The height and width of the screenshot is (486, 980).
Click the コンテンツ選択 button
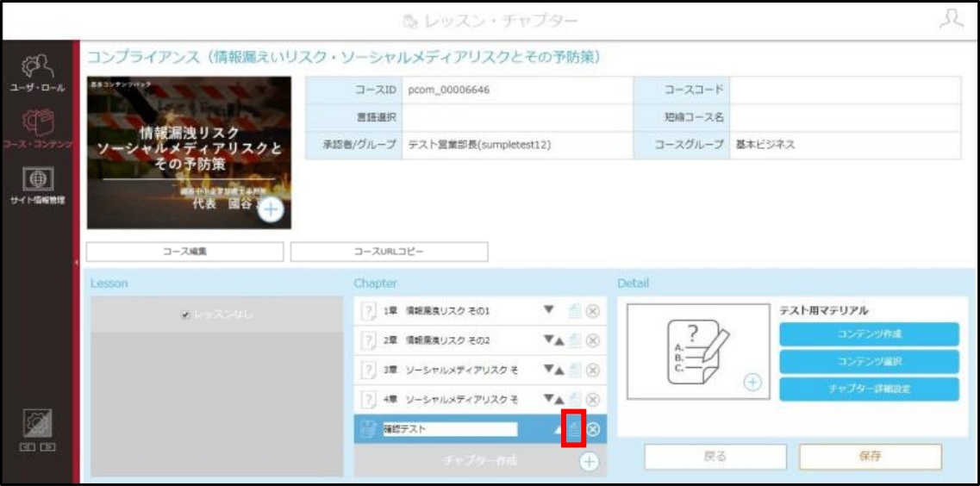(869, 362)
